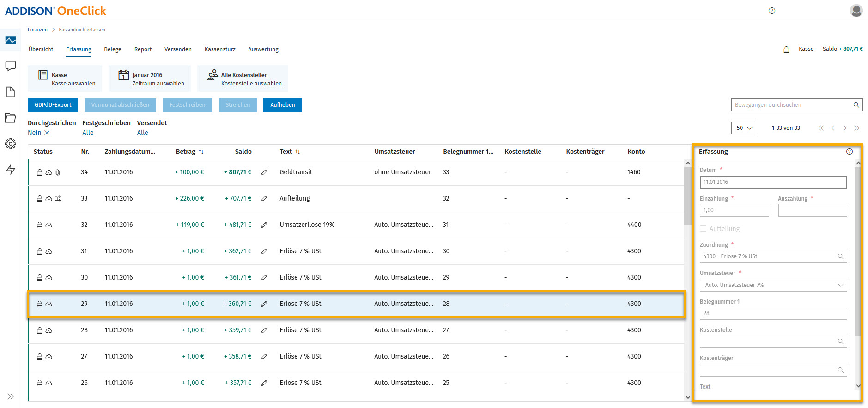Follow the Finanzen breadcrumb link

pos(37,30)
